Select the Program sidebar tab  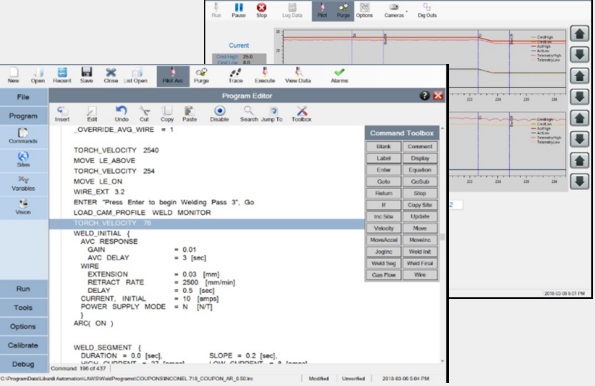(24, 116)
